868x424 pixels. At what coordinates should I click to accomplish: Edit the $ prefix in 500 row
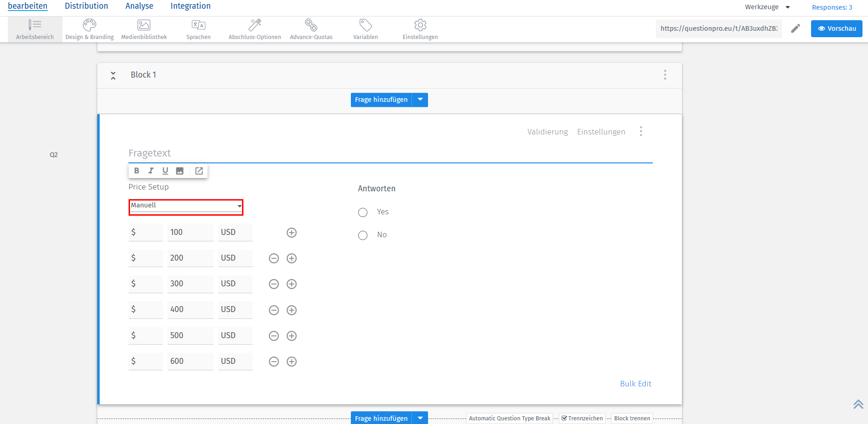click(x=146, y=335)
